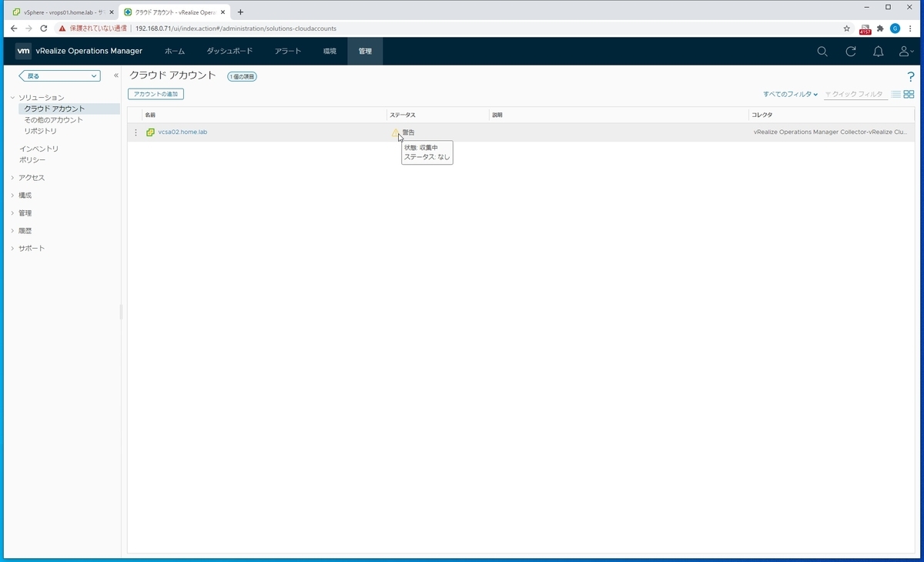Open a new browser tab with the plus button

pos(240,12)
